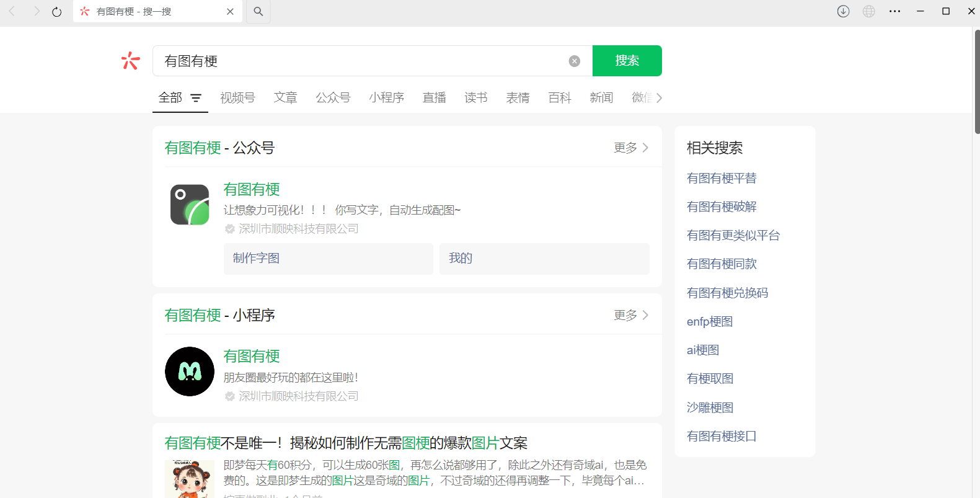Screen dimensions: 980x498
Task: Search related term 有图有梗兑换码
Action: point(728,293)
